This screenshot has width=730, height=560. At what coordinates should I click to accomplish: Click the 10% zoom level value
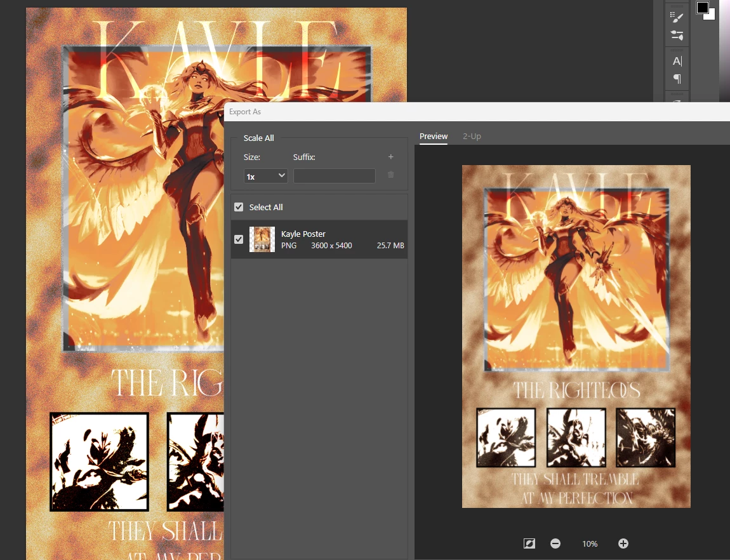click(590, 543)
